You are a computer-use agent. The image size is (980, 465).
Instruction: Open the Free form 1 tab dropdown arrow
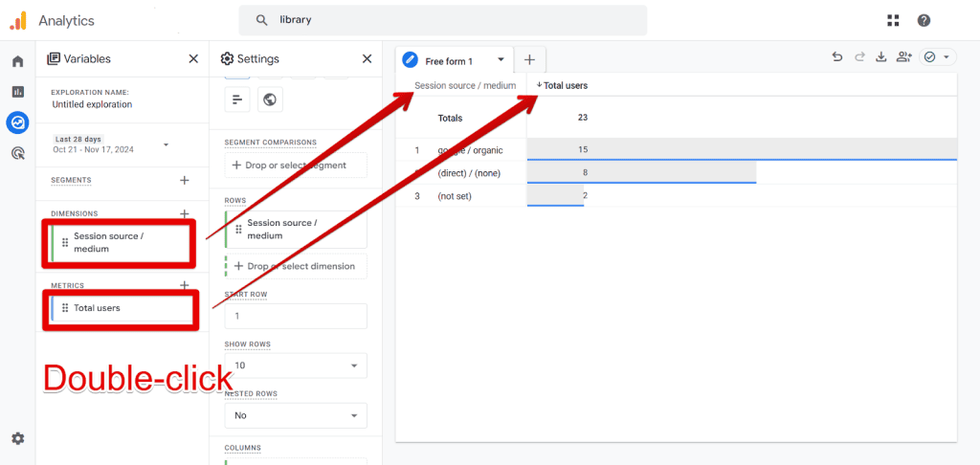point(501,60)
